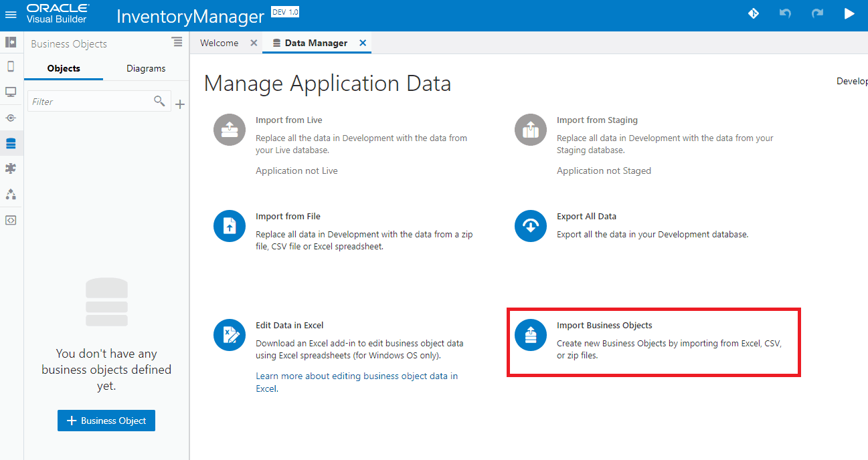The height and width of the screenshot is (460, 868).
Task: Click the Import from File icon
Action: (x=230, y=226)
